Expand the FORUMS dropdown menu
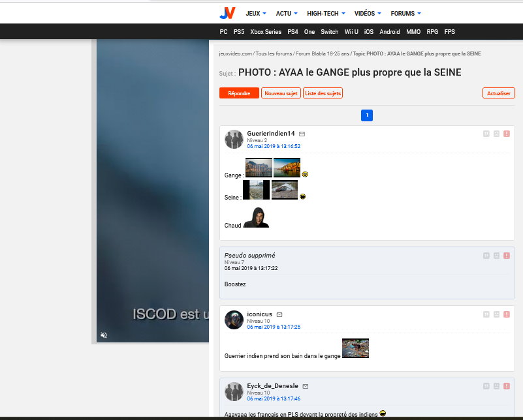Screen dimensions: 523x420 pyautogui.click(x=405, y=13)
